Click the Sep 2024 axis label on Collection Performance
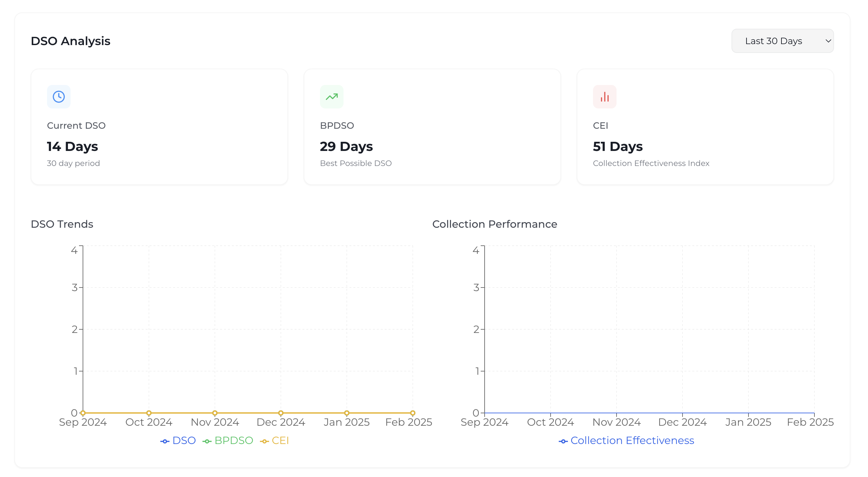This screenshot has width=868, height=477. click(485, 422)
